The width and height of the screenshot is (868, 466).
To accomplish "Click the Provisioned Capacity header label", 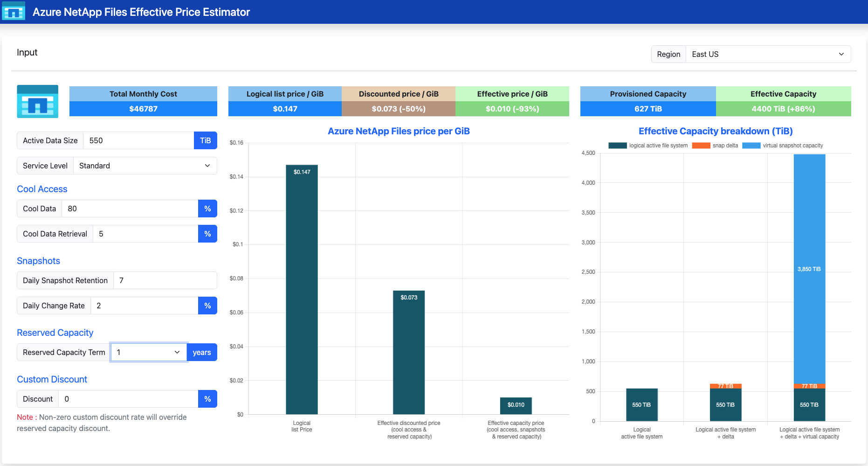I will (648, 94).
